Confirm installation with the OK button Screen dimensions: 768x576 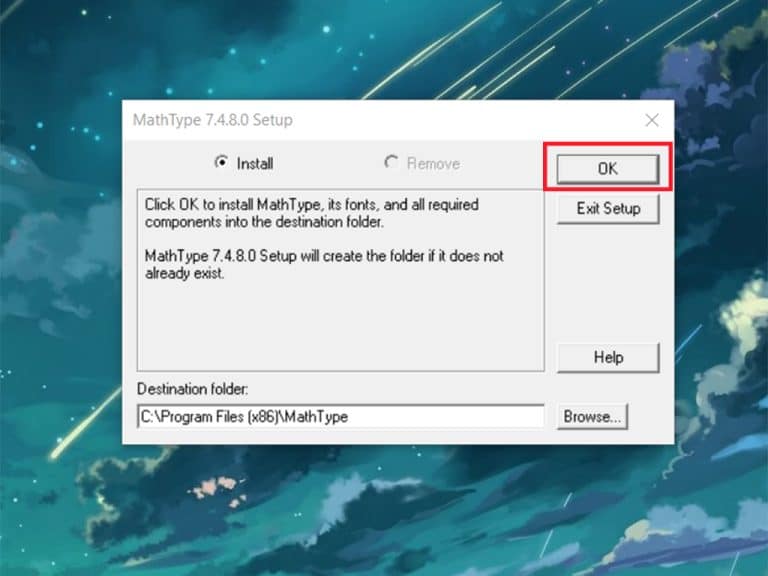click(x=608, y=168)
